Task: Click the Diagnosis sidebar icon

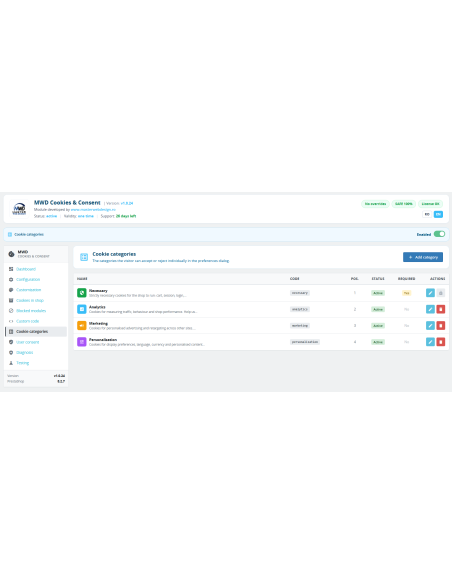Action: click(11, 352)
